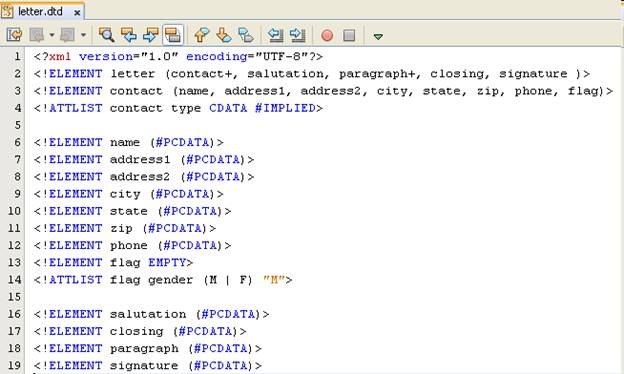Click 'EMPTY' keyword on line 13
The height and width of the screenshot is (374, 624).
[x=167, y=263]
